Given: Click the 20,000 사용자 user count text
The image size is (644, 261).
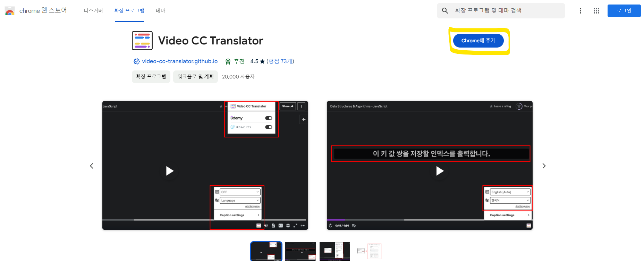Looking at the screenshot, I should (238, 77).
